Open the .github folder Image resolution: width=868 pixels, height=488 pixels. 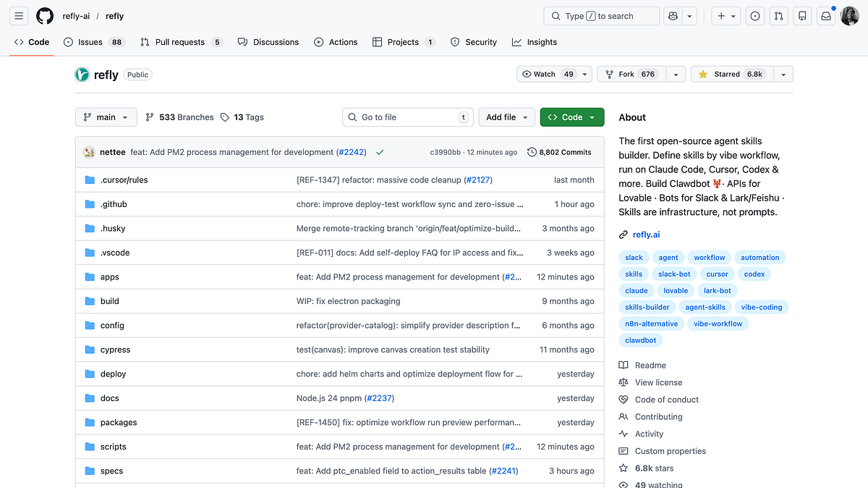click(x=114, y=204)
